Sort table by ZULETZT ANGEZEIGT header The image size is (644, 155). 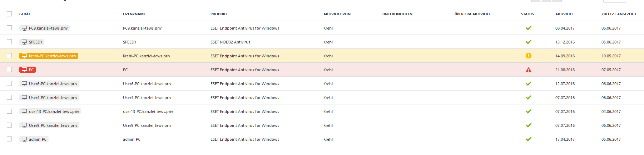coord(619,14)
